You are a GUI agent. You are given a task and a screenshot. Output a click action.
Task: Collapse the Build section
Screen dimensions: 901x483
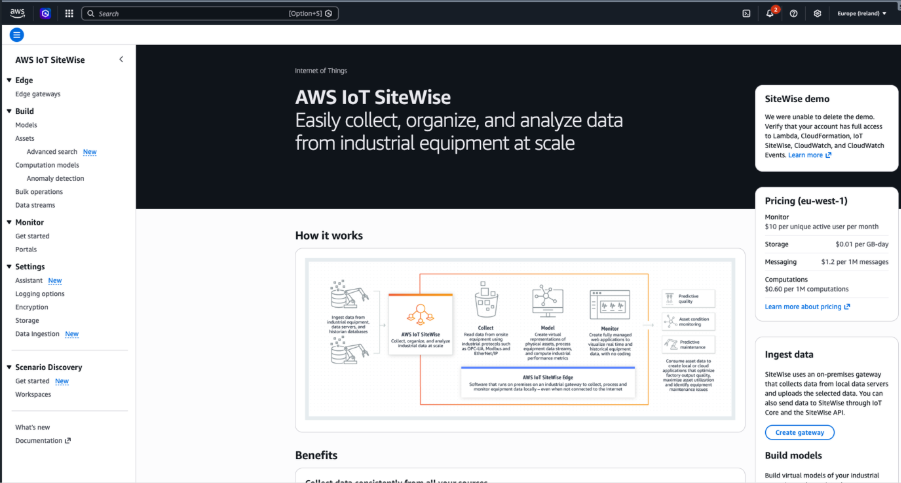[x=9, y=111]
